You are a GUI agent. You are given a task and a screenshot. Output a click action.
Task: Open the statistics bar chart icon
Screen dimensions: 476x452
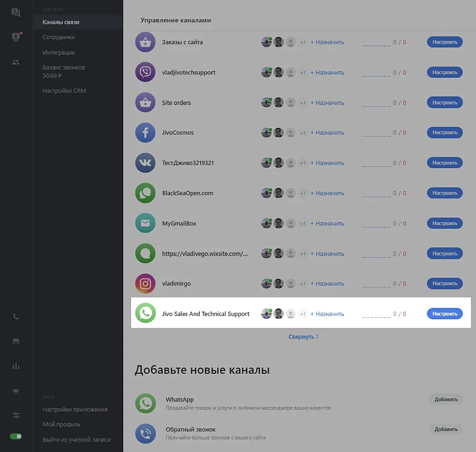pos(16,366)
